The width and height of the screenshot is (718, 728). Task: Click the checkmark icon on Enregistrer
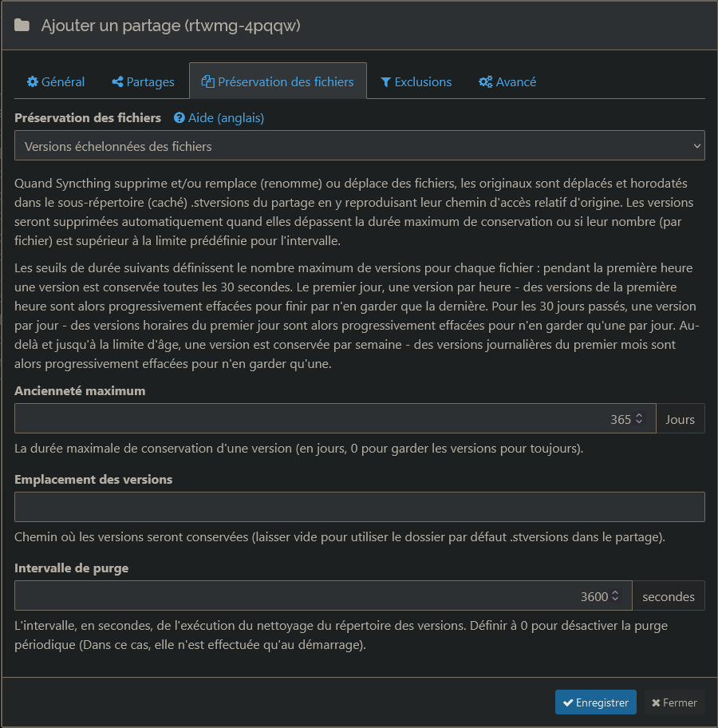tap(568, 703)
